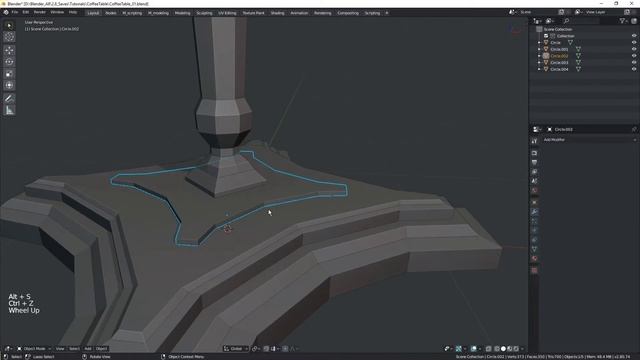This screenshot has width=640, height=360.
Task: Open the Particles properties tab icon
Action: [x=534, y=221]
